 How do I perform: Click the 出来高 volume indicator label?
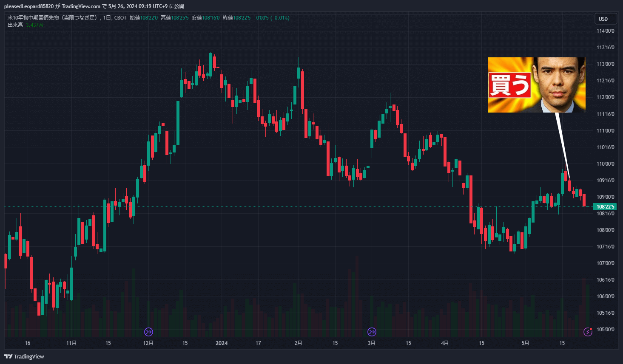click(x=15, y=25)
